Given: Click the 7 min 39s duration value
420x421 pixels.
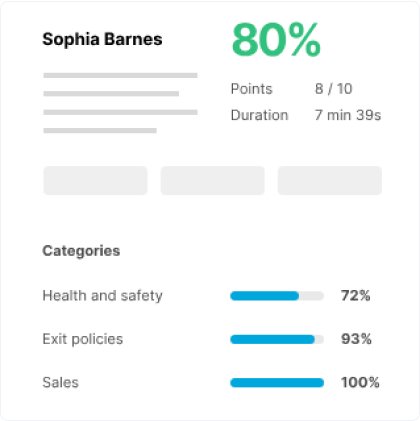Looking at the screenshot, I should pos(348,115).
